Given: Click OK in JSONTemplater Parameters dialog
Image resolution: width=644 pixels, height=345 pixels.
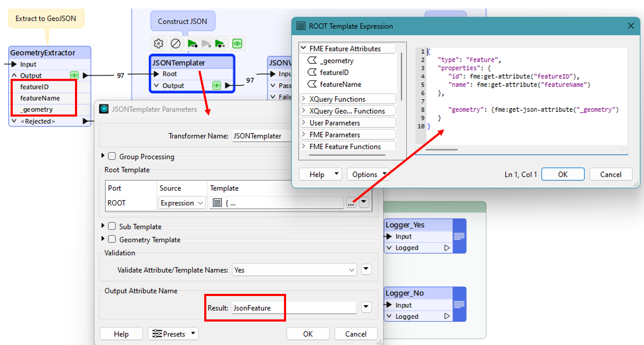Looking at the screenshot, I should coord(308,334).
